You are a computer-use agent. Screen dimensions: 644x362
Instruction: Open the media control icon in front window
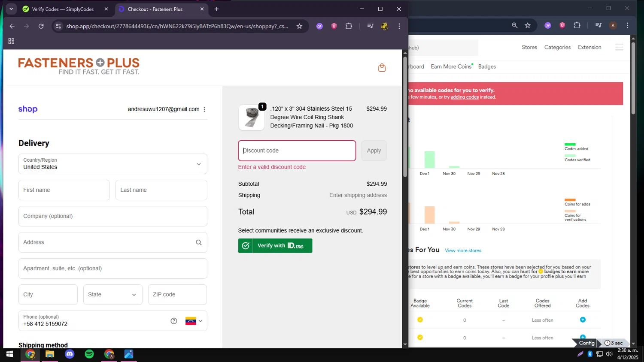click(x=370, y=26)
